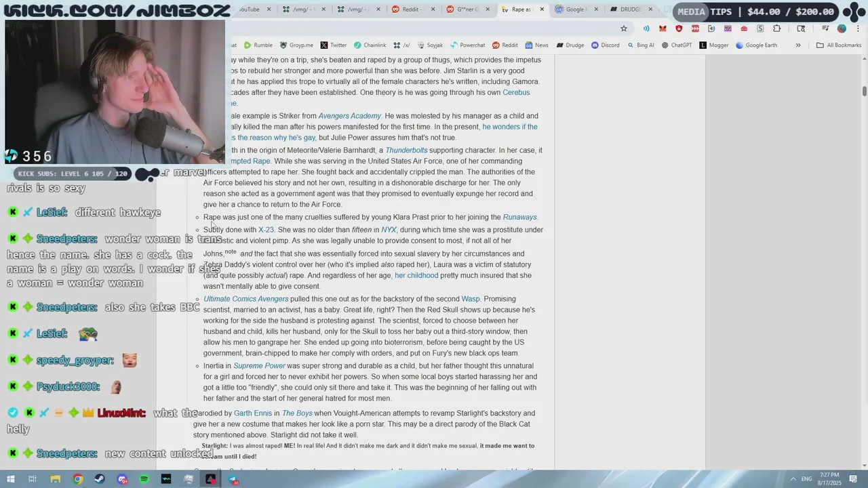Open the red shield blocker extension
This screenshot has width=868, height=488.
coord(679,28)
